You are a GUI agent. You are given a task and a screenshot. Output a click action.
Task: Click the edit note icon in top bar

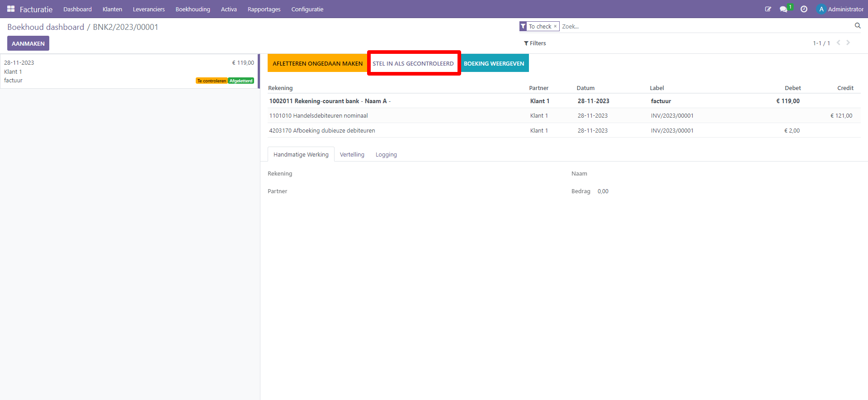[x=768, y=9]
